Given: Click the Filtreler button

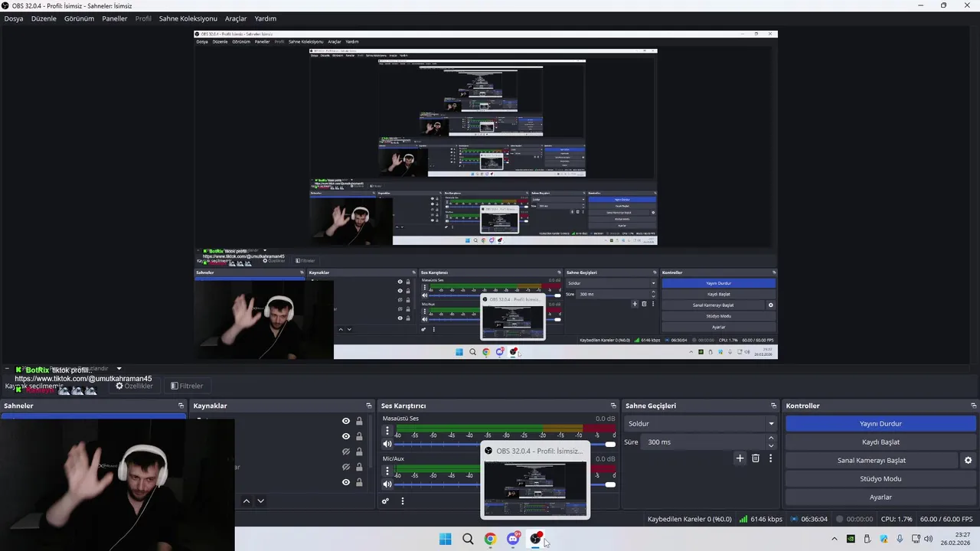Looking at the screenshot, I should pos(187,386).
